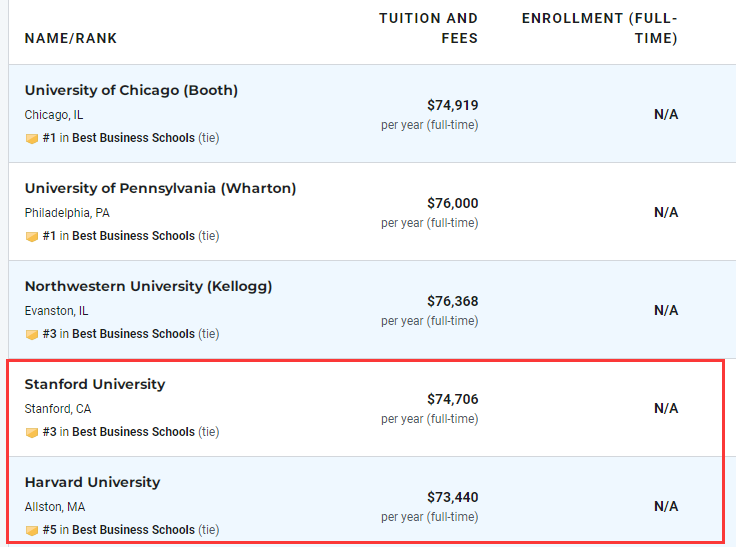The image size is (736, 547).
Task: Click the $73,440 Harvard tuition value
Action: pos(452,497)
